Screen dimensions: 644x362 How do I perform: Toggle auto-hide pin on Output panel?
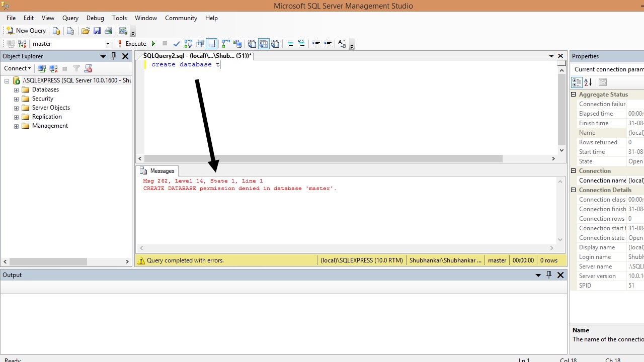549,275
